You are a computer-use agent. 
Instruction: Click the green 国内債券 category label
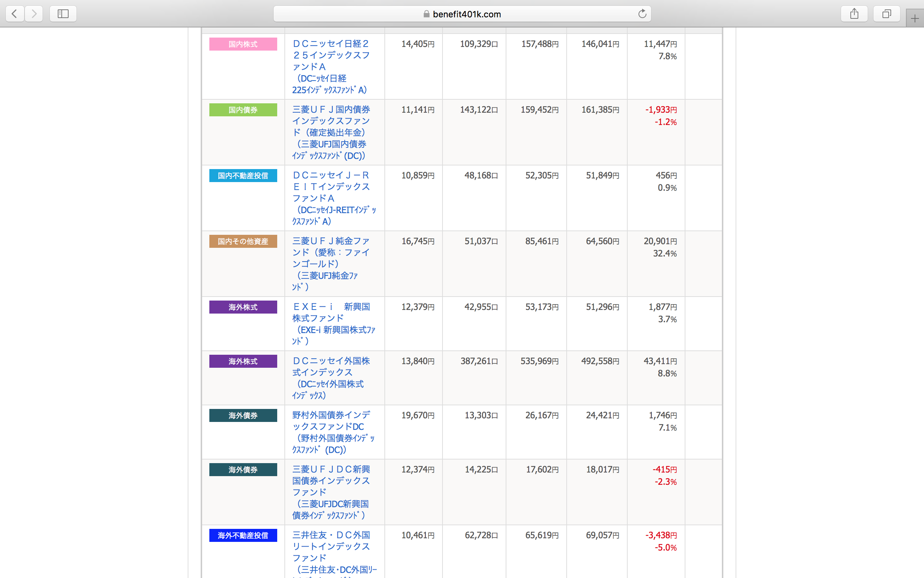[243, 110]
